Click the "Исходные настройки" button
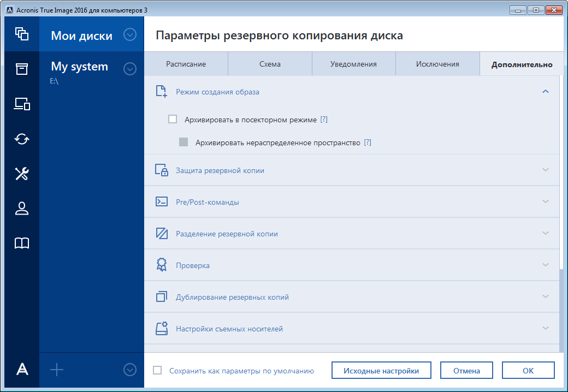This screenshot has width=568, height=392. point(381,371)
